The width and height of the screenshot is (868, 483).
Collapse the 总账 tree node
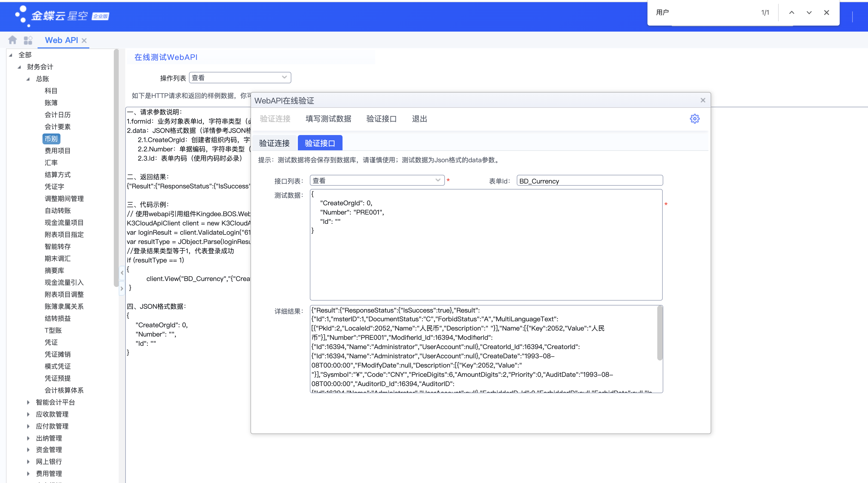(28, 79)
